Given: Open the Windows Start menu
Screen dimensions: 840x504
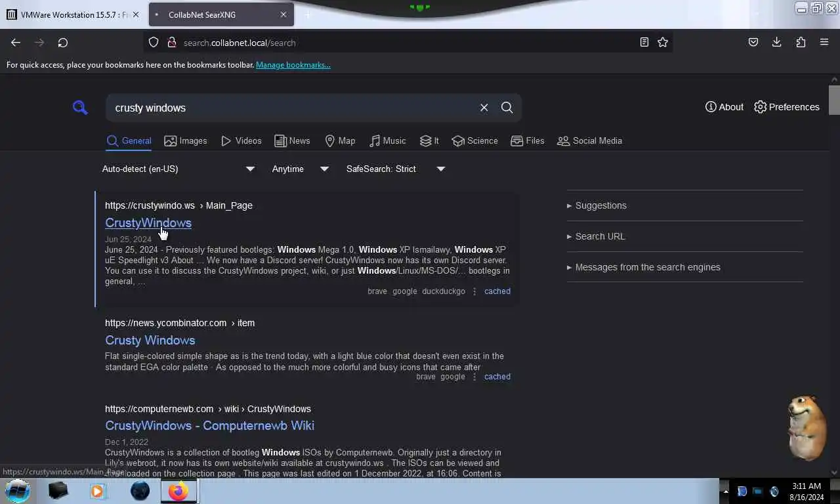Looking at the screenshot, I should point(18,491).
